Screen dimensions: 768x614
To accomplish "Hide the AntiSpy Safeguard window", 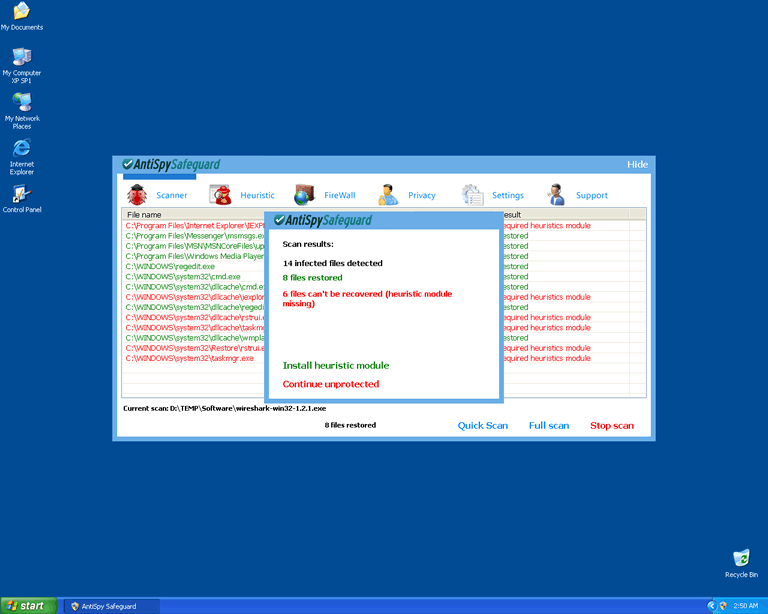I will click(x=637, y=164).
